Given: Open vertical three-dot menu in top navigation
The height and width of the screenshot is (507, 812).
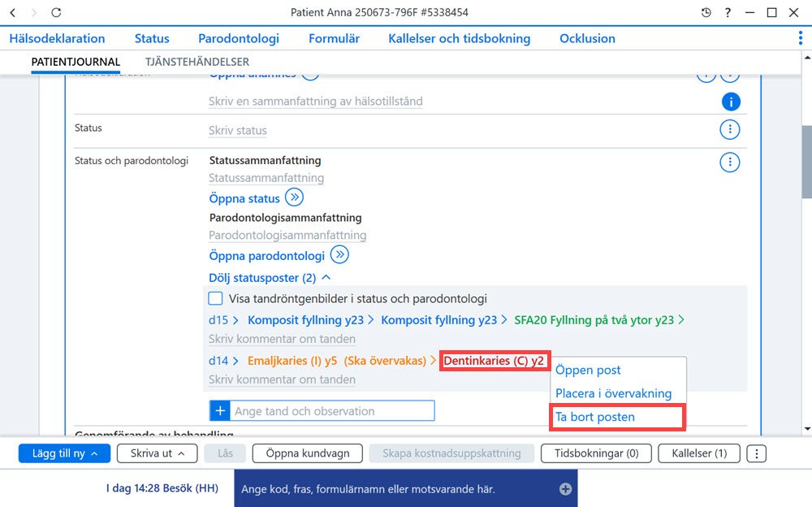Looking at the screenshot, I should click(800, 38).
